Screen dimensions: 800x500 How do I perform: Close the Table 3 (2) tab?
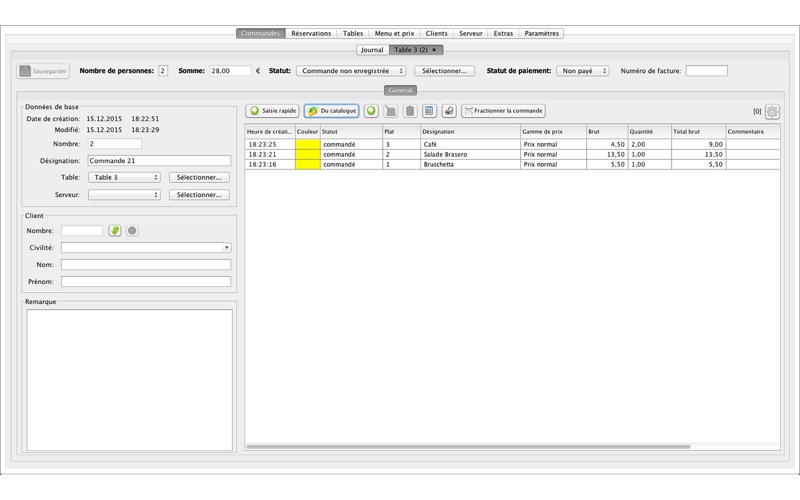tap(434, 50)
